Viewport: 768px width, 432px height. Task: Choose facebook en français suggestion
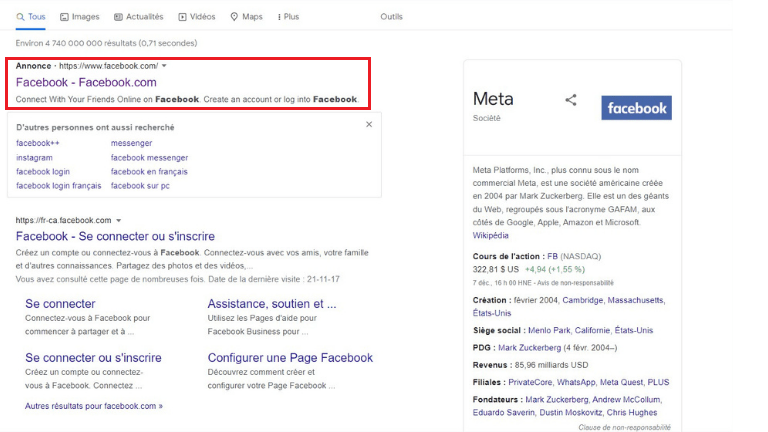(149, 171)
